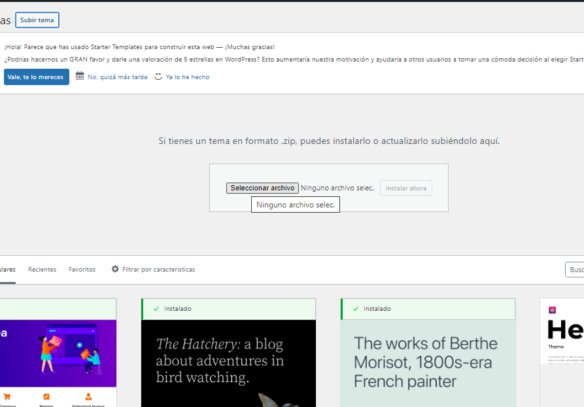
Task: Click the calendar icon beside quizá más tarde
Action: coord(80,76)
